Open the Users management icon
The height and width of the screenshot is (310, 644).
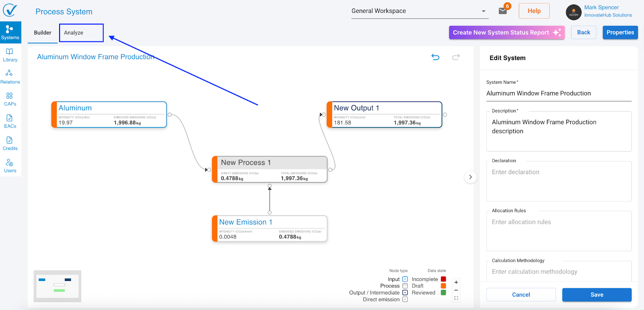(10, 166)
